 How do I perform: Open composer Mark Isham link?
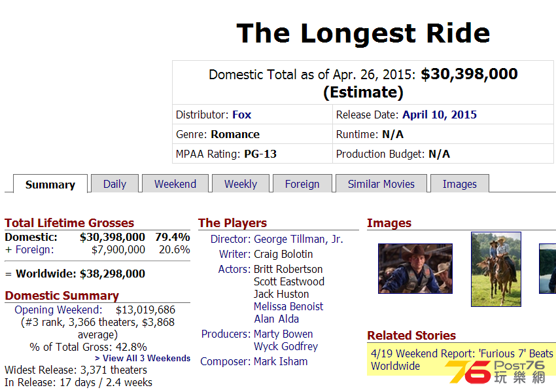pos(281,361)
